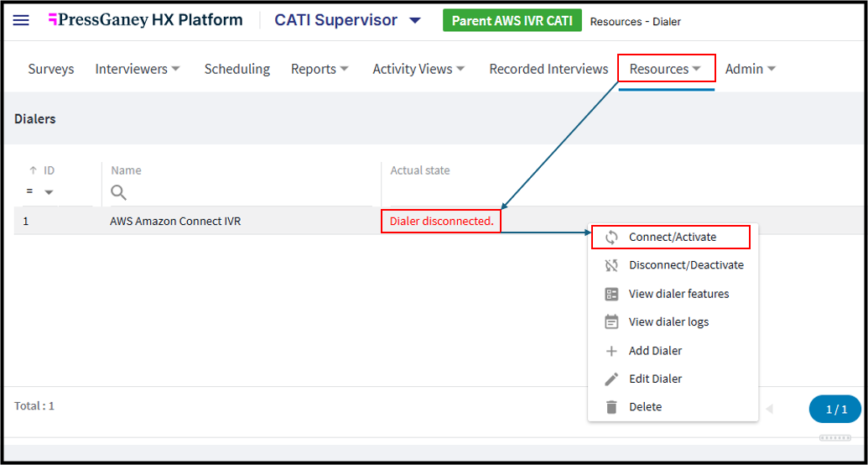Click the Name search magnifier icon
This screenshot has width=868, height=465.
118,193
